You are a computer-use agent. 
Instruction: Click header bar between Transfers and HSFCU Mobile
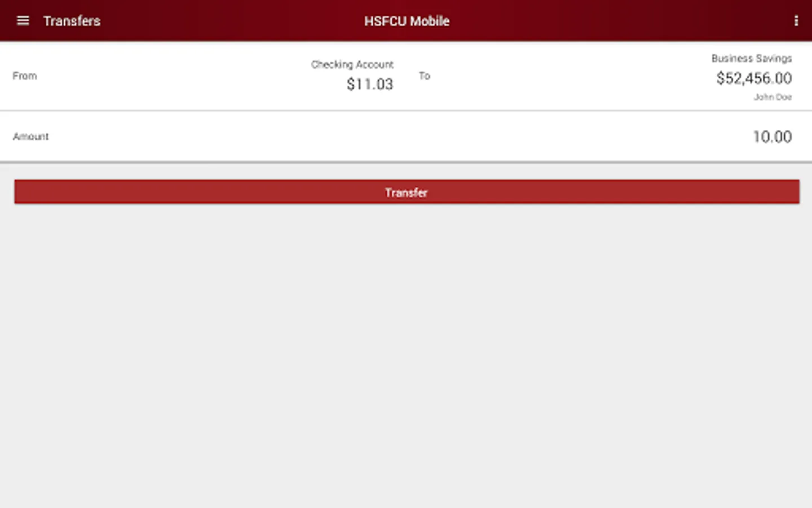232,21
